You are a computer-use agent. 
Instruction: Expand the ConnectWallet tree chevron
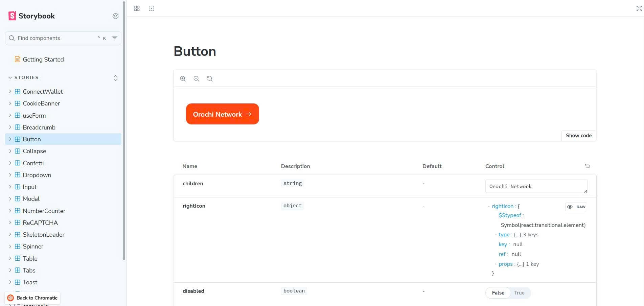pyautogui.click(x=10, y=91)
